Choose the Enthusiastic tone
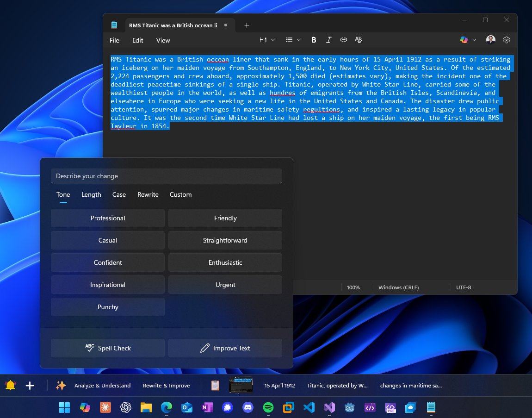532x418 pixels. [225, 262]
